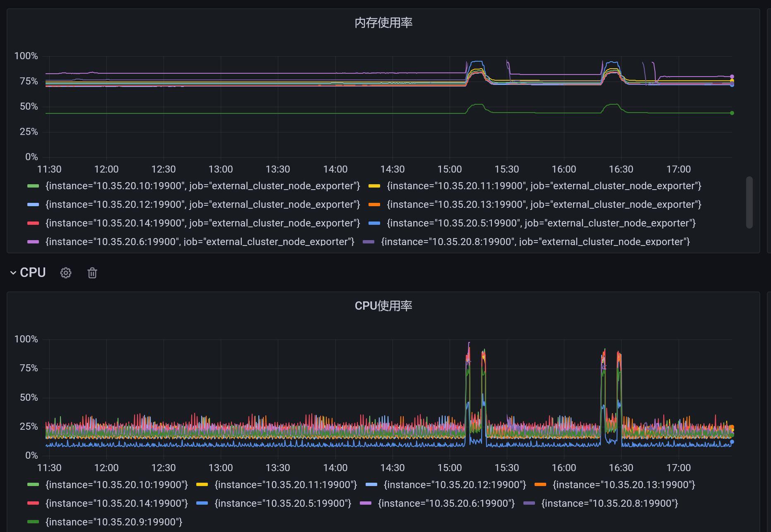Click yellow swatch for CPU 10.35.20.11:19900
This screenshot has height=532, width=771.
(x=202, y=485)
